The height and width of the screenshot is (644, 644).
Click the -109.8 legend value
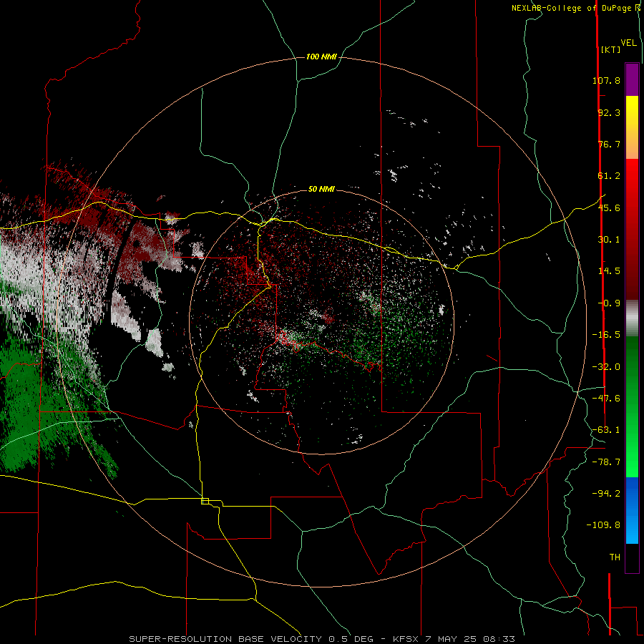[603, 525]
